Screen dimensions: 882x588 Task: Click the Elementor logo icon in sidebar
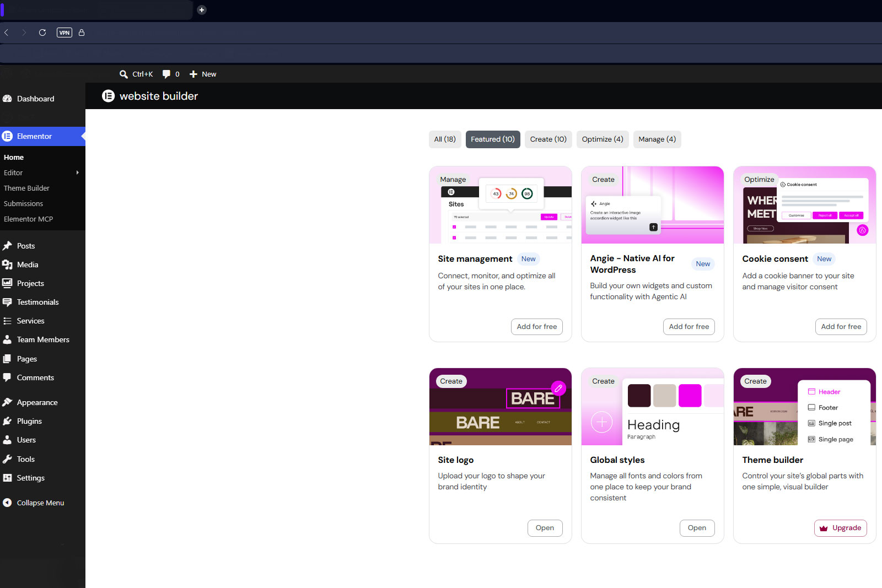(7, 136)
